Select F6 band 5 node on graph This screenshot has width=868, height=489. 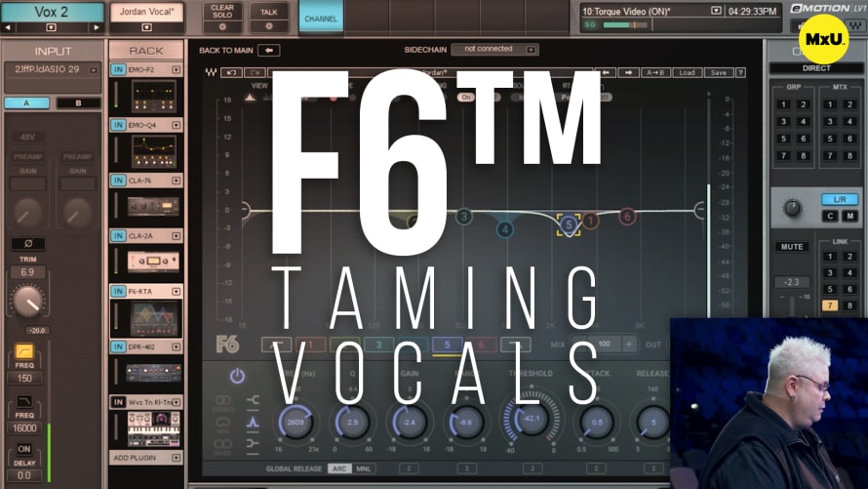569,224
